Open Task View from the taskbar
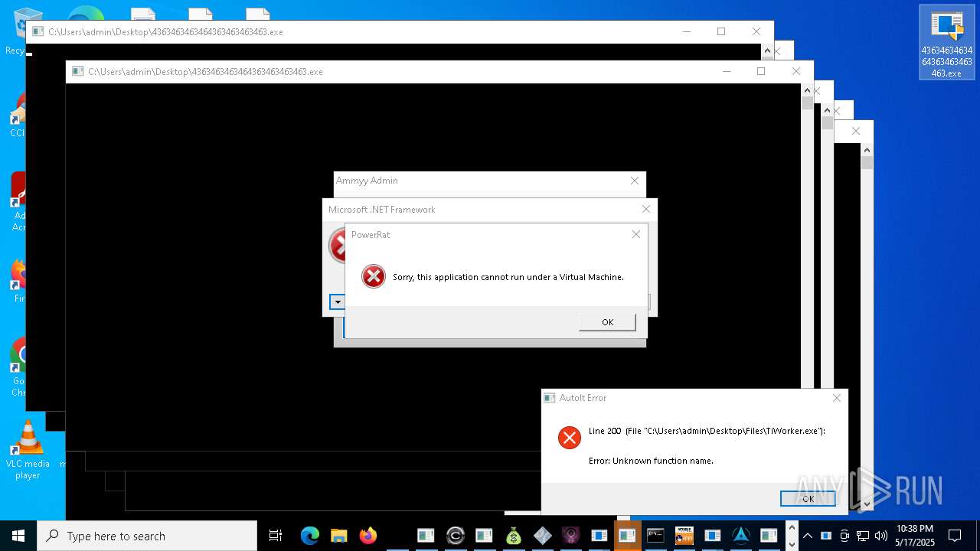The width and height of the screenshot is (980, 551). coord(276,536)
